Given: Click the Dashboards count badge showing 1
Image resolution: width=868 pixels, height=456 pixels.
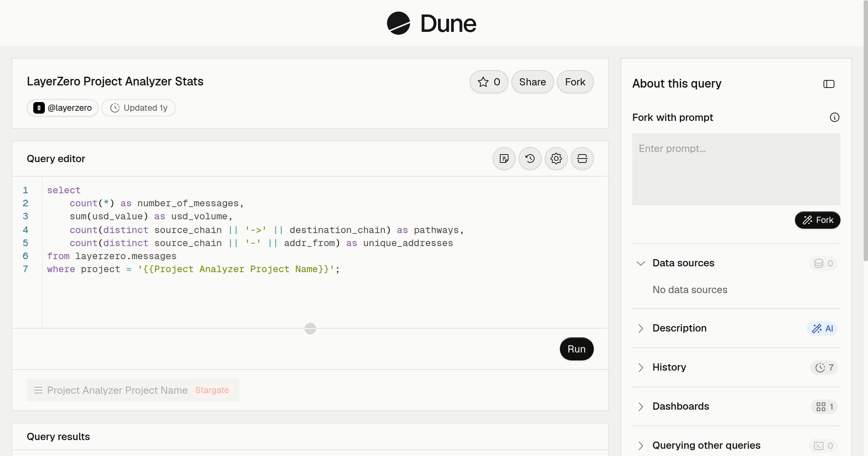Looking at the screenshot, I should point(824,406).
